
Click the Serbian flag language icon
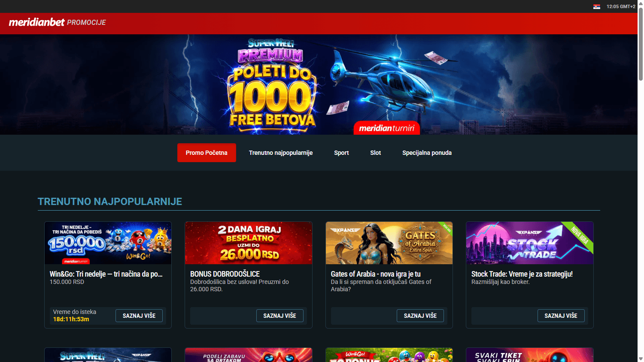click(x=597, y=6)
